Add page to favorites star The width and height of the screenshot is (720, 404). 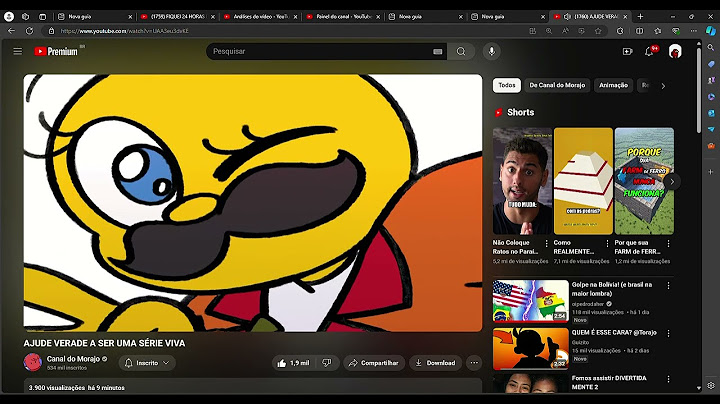(598, 31)
